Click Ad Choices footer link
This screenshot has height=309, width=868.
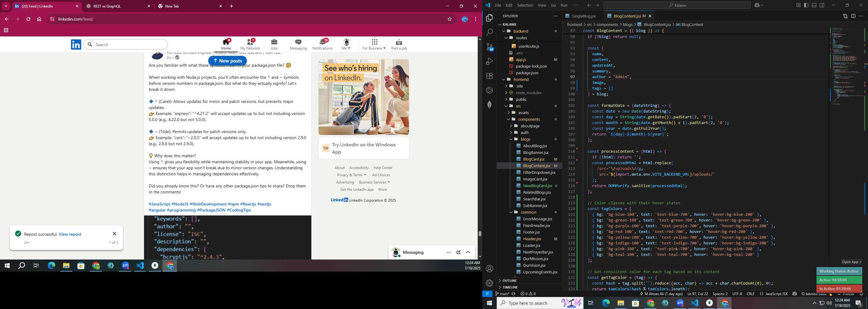pos(381,175)
